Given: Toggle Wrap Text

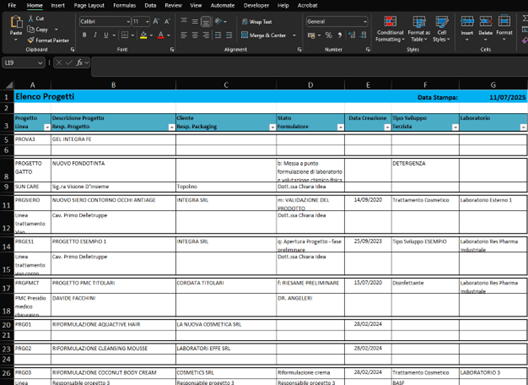Looking at the screenshot, I should [x=257, y=22].
